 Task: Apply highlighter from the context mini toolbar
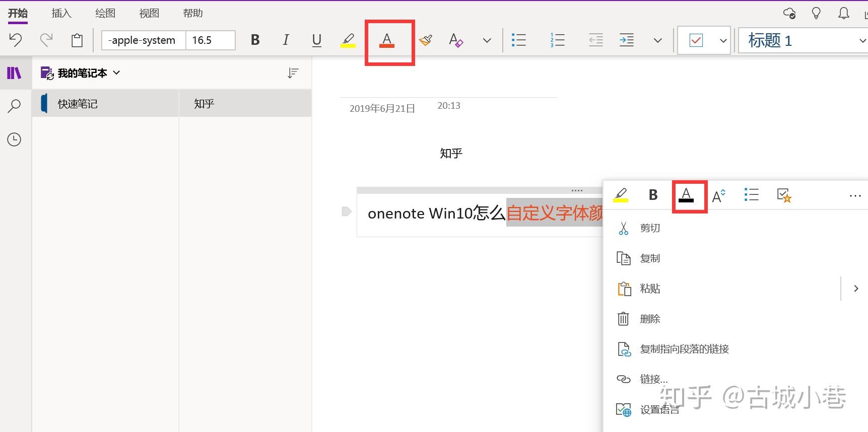point(621,195)
